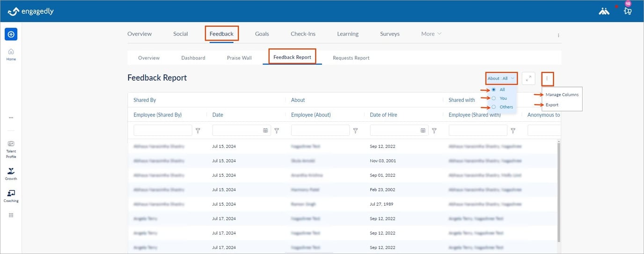The width and height of the screenshot is (644, 254).
Task: Click filter icon for Employee (Shared with)
Action: [x=513, y=131]
